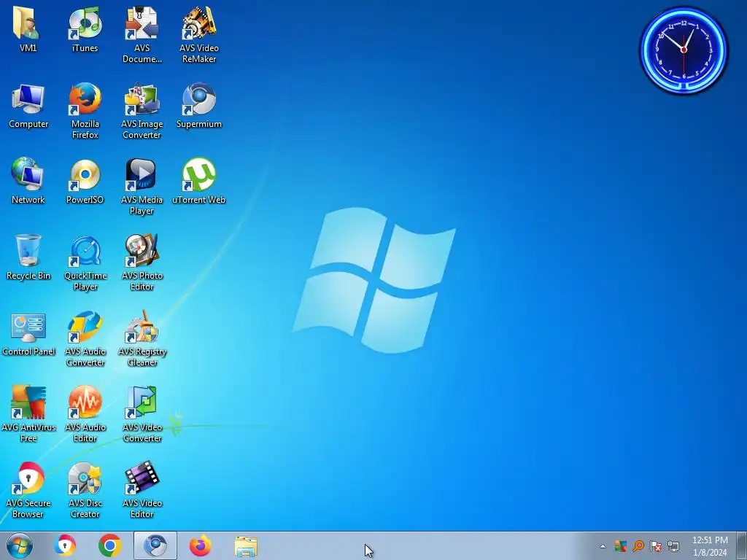Screen dimensions: 747x560
Task: Select the AVS Image Converter shortcut
Action: click(142, 111)
